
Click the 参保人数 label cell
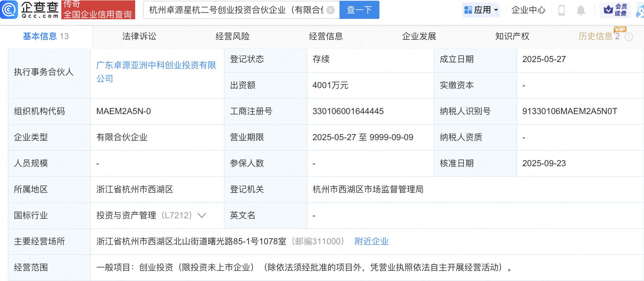coord(265,163)
